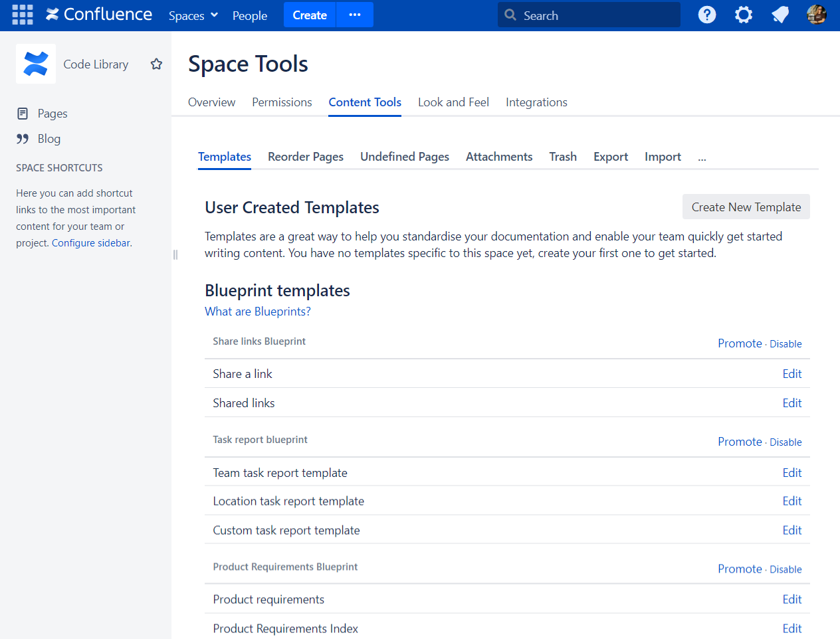
Task: Open the more create options ellipsis
Action: tap(355, 15)
